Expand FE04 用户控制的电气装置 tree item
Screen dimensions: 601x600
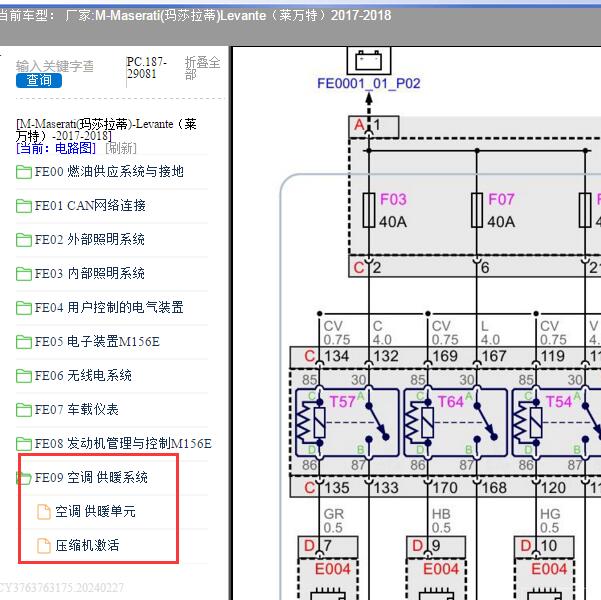109,307
